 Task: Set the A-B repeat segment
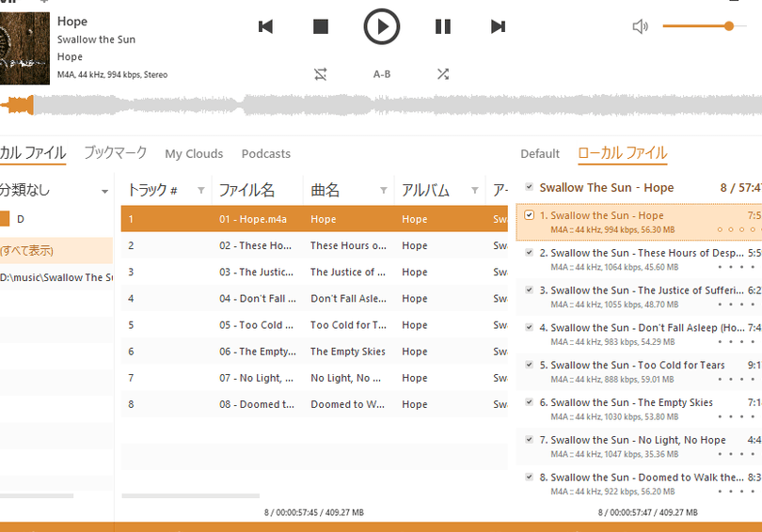click(382, 74)
